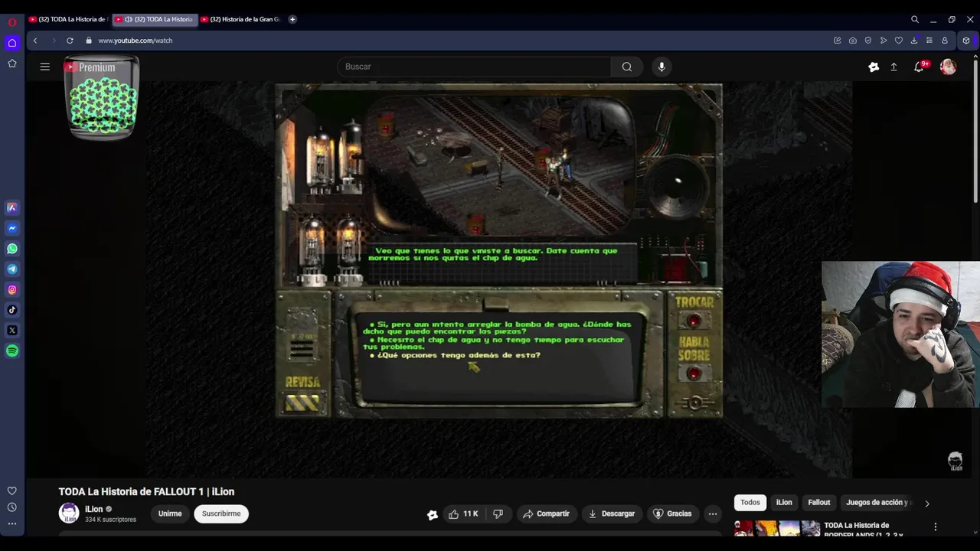Show more filter chips with right chevron

(927, 504)
